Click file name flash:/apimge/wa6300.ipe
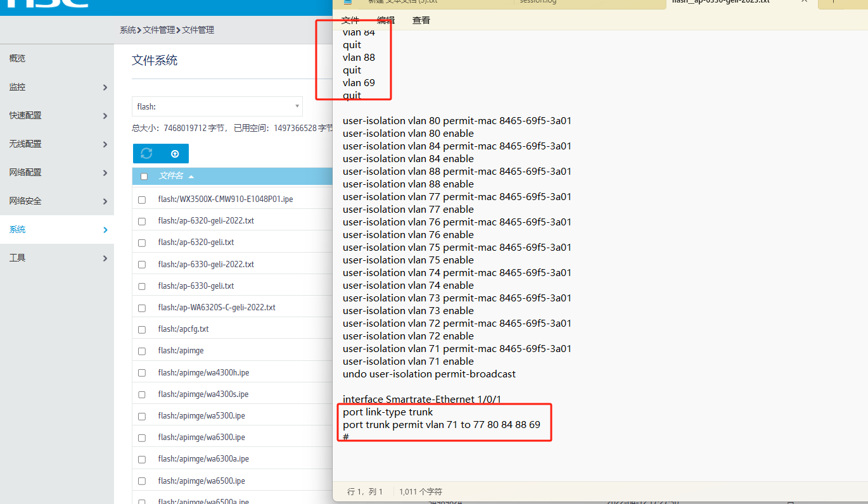This screenshot has width=868, height=504. point(201,438)
